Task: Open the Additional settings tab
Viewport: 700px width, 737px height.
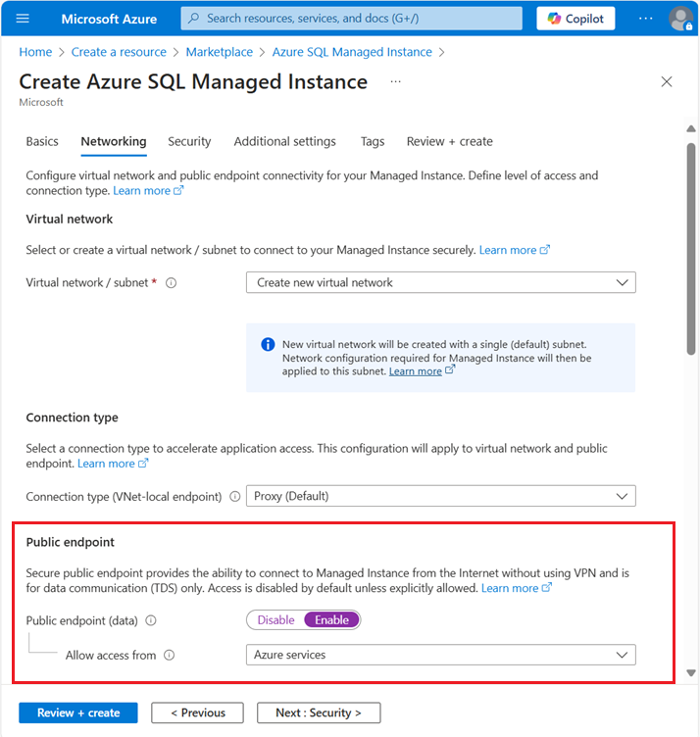Action: click(x=284, y=141)
